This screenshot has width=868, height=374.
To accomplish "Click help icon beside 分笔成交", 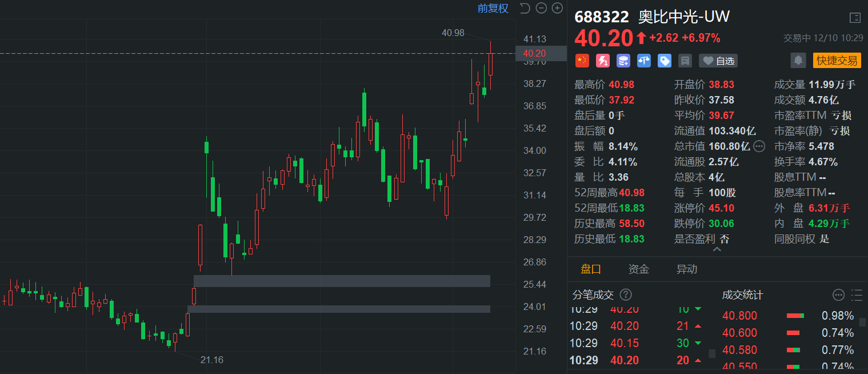I will coord(626,295).
